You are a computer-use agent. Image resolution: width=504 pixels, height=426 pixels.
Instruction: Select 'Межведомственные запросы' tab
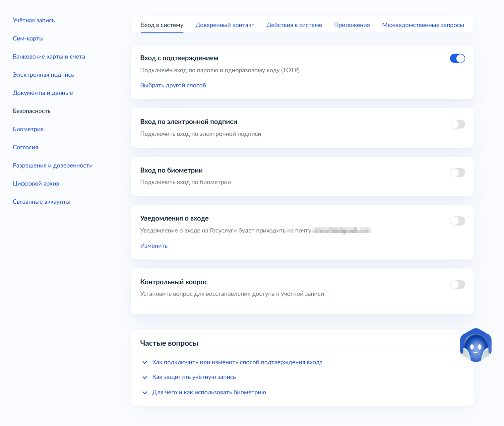[x=423, y=25]
